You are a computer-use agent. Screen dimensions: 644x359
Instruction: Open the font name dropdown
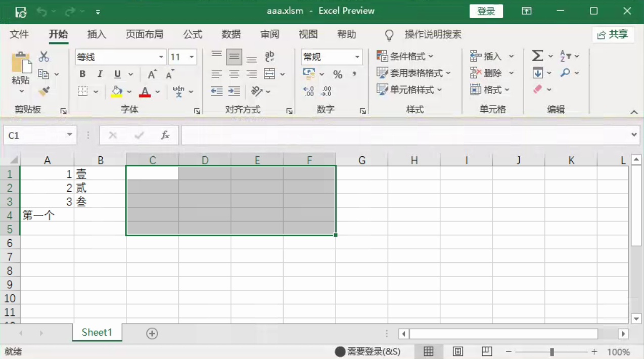point(161,57)
